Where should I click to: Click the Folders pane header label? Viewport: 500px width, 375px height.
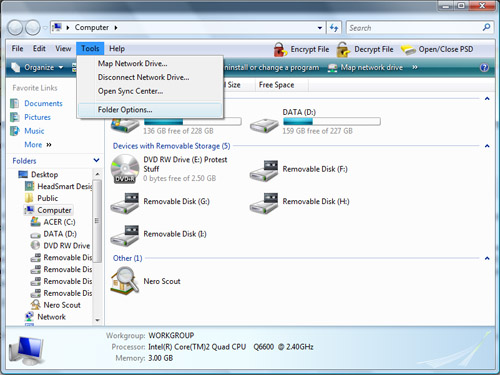(24, 161)
